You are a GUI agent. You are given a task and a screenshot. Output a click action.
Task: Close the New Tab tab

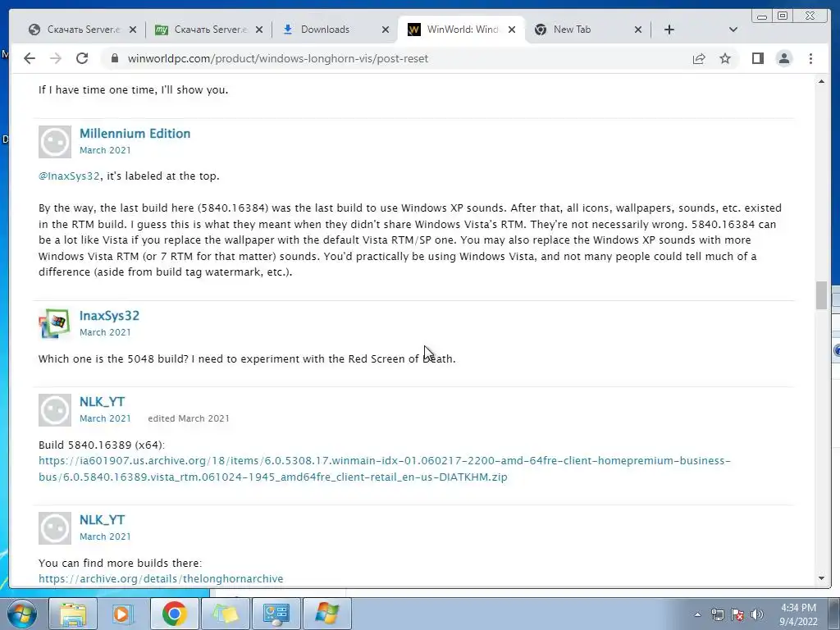click(x=638, y=30)
